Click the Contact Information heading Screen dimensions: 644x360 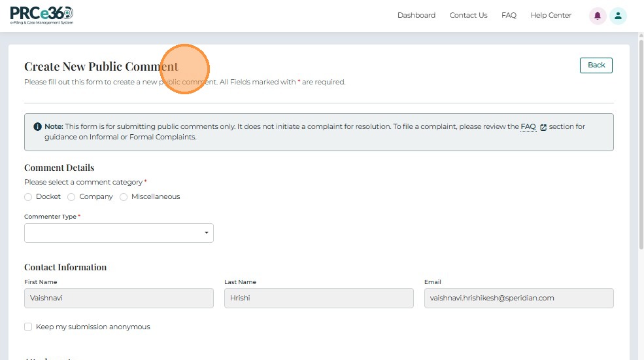[x=65, y=267]
